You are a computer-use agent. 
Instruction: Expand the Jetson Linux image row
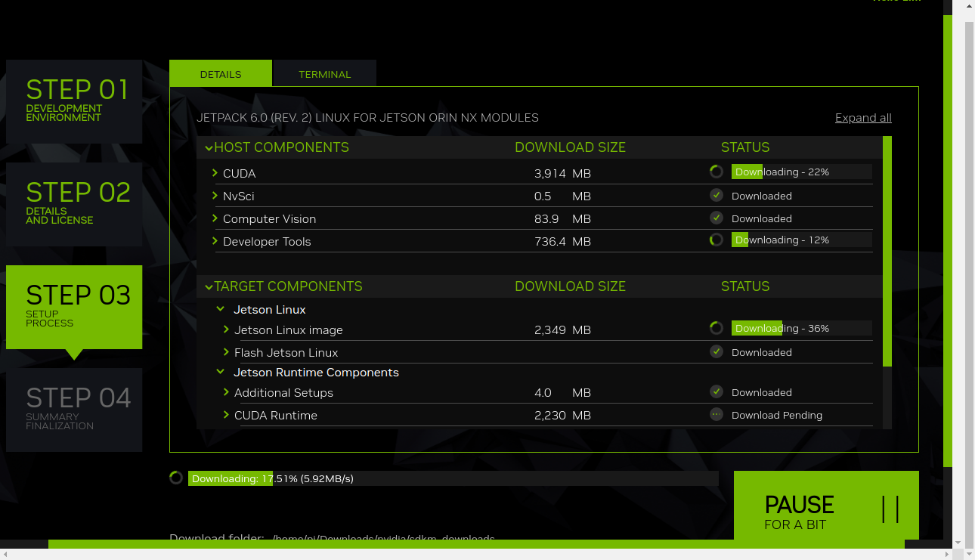227,330
